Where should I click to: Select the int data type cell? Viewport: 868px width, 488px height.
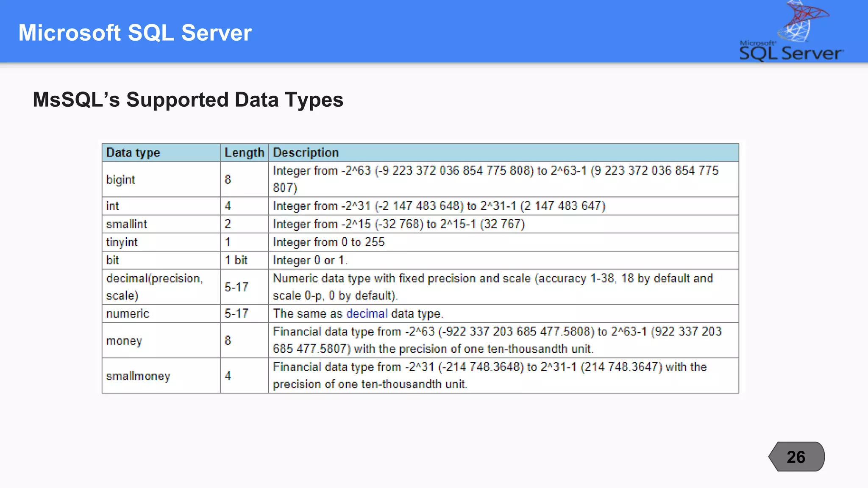113,206
